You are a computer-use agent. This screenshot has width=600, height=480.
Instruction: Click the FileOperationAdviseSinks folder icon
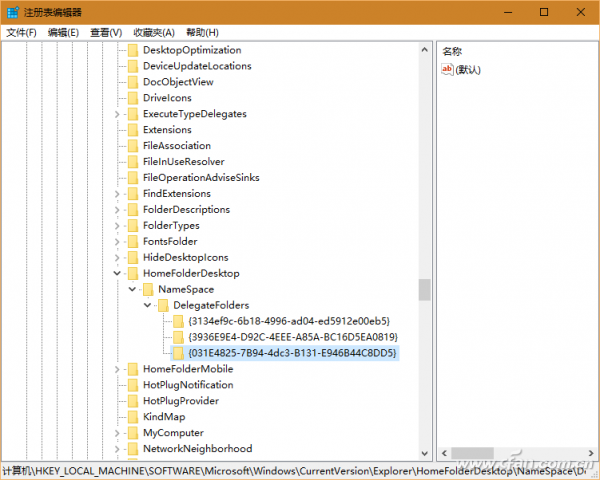pos(133,178)
